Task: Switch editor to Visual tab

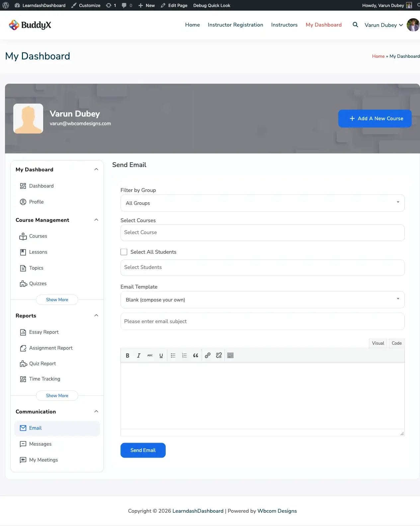Action: tap(378, 343)
